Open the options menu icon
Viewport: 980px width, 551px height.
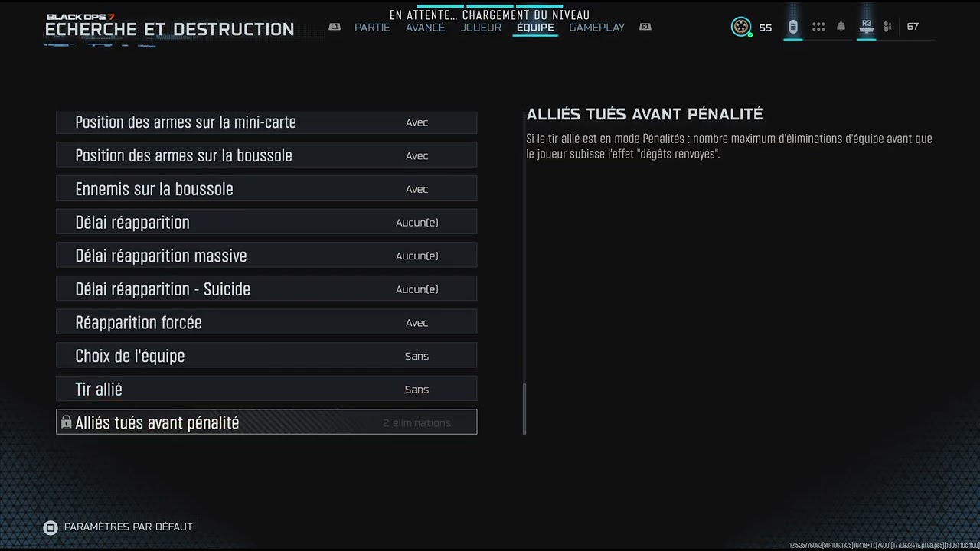[x=793, y=27]
